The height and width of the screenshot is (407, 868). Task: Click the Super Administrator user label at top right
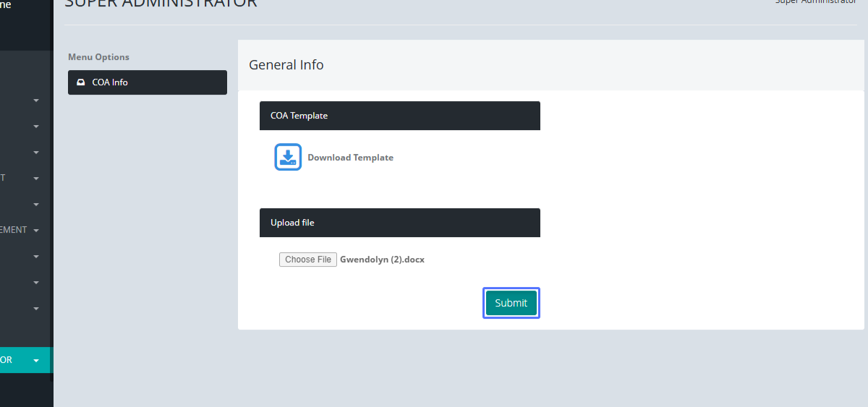(x=815, y=2)
